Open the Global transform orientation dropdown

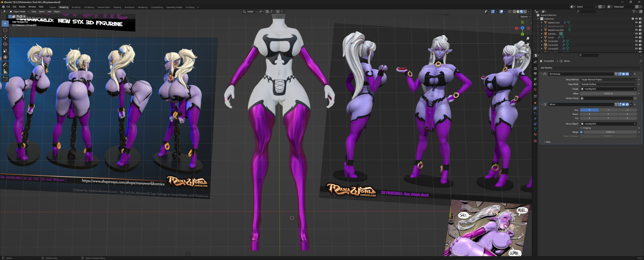click(250, 12)
